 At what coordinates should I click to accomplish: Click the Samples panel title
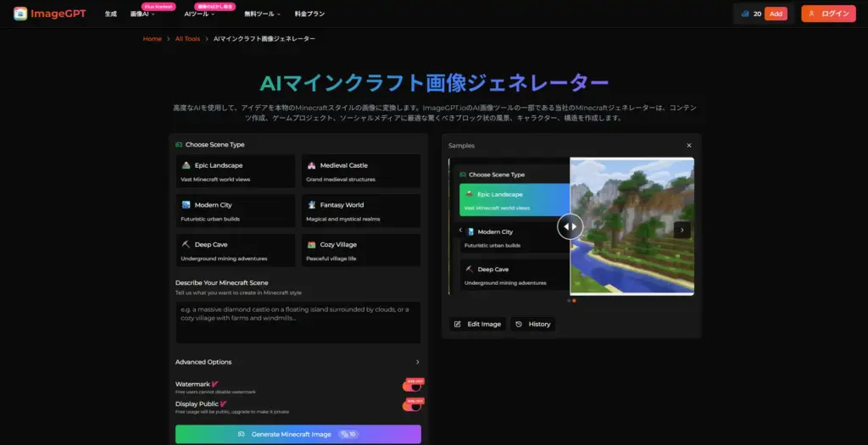(461, 146)
